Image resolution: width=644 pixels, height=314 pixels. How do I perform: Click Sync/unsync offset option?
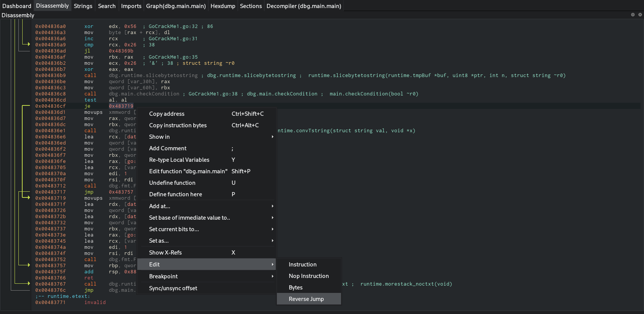173,288
